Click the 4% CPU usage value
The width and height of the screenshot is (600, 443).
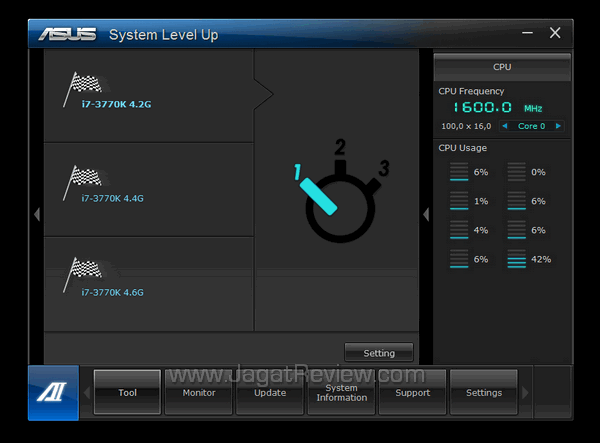pyautogui.click(x=481, y=230)
